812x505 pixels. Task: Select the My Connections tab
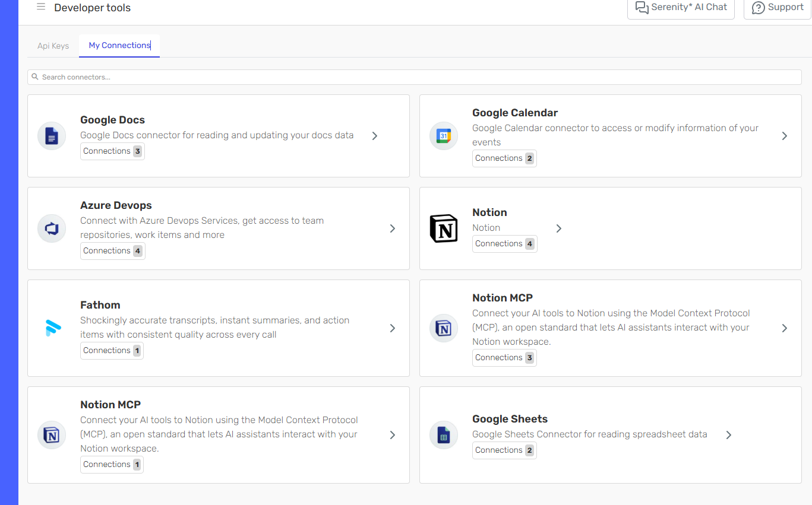(x=119, y=45)
